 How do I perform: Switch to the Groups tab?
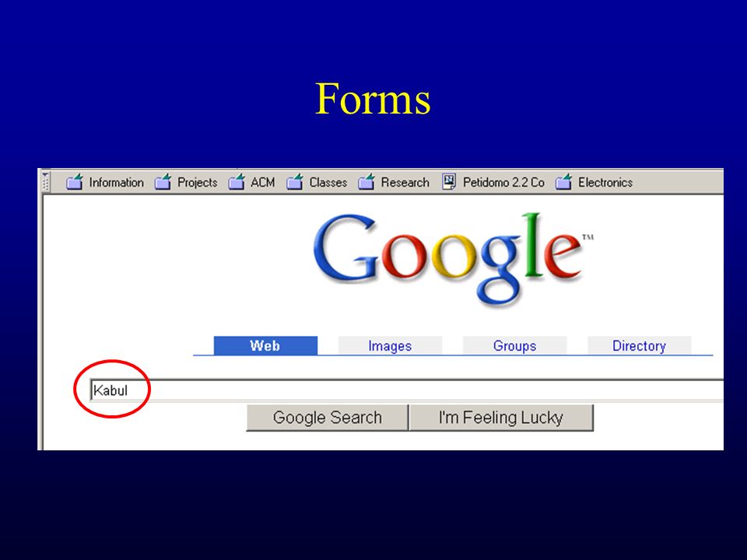515,345
